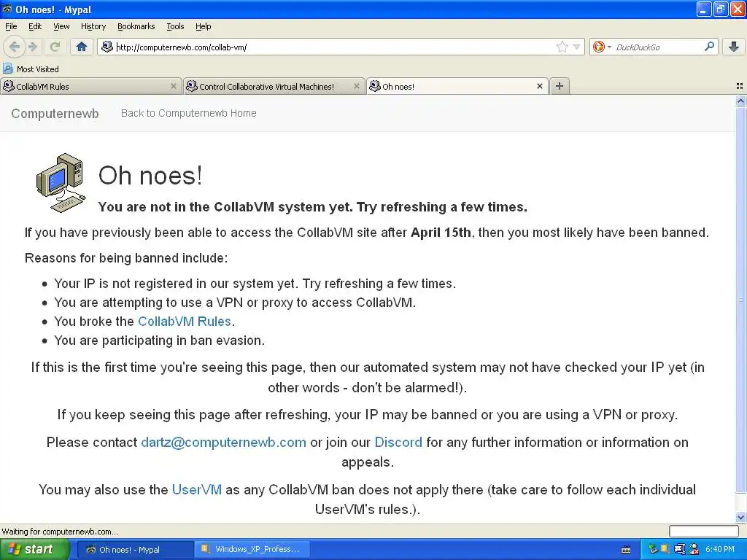The width and height of the screenshot is (747, 560).
Task: Follow the UserVM link
Action: pyautogui.click(x=197, y=489)
